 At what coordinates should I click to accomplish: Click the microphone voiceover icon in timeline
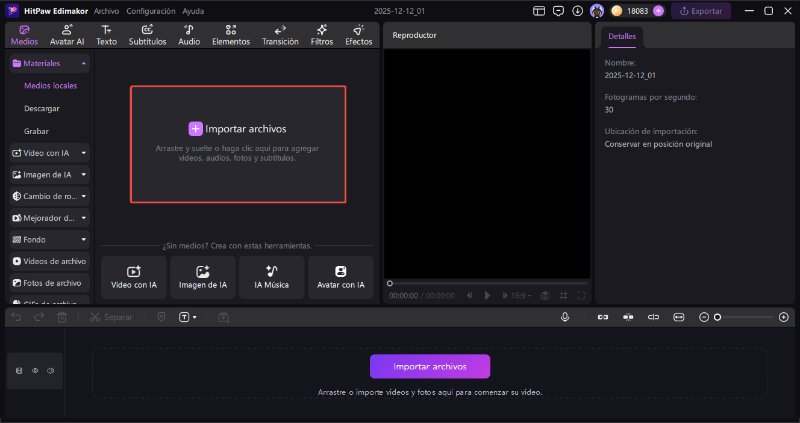pos(565,317)
